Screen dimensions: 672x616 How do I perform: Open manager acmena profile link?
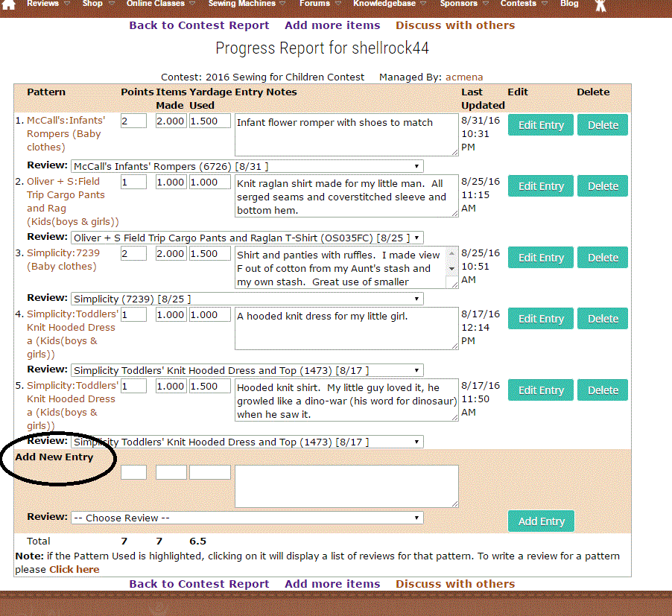tap(464, 77)
